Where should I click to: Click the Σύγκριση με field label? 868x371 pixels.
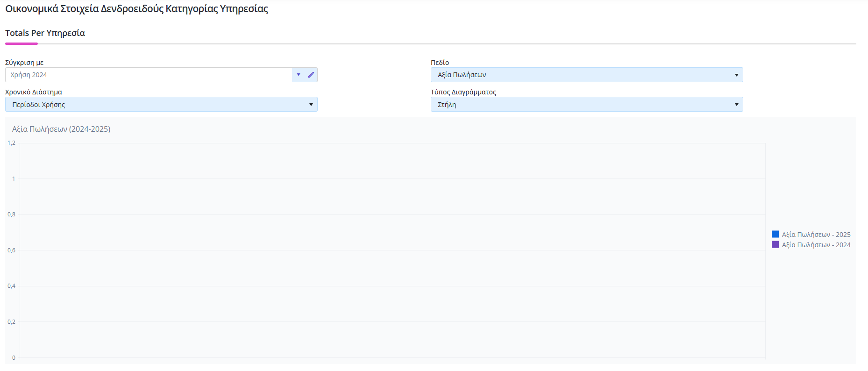tap(24, 63)
